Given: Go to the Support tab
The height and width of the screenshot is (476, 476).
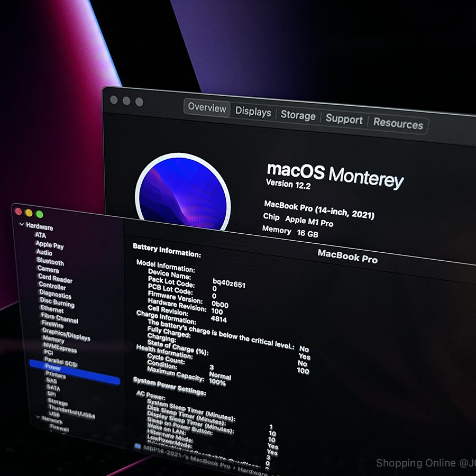Looking at the screenshot, I should [x=344, y=120].
